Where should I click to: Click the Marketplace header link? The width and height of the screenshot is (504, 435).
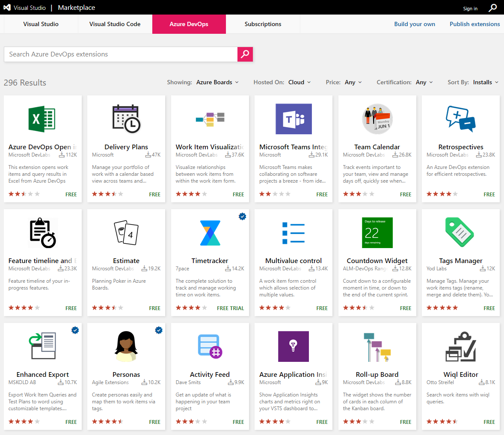click(x=77, y=7)
